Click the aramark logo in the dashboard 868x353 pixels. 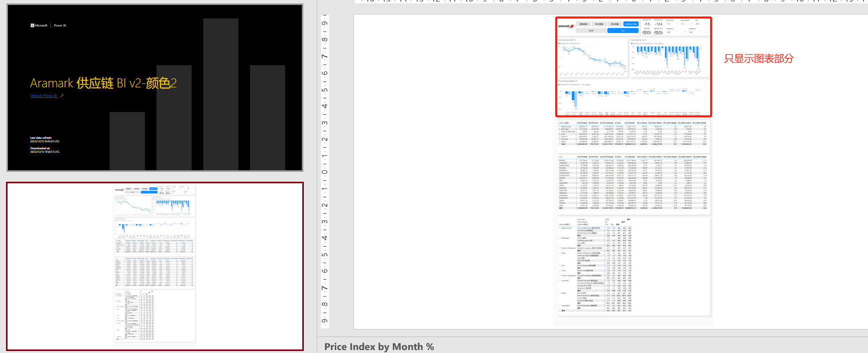pyautogui.click(x=566, y=26)
